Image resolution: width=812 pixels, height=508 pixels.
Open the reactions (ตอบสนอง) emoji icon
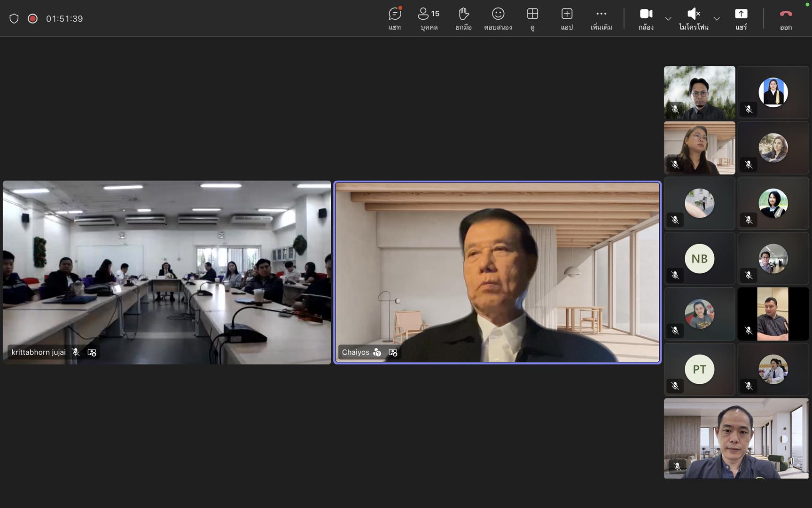pos(498,14)
